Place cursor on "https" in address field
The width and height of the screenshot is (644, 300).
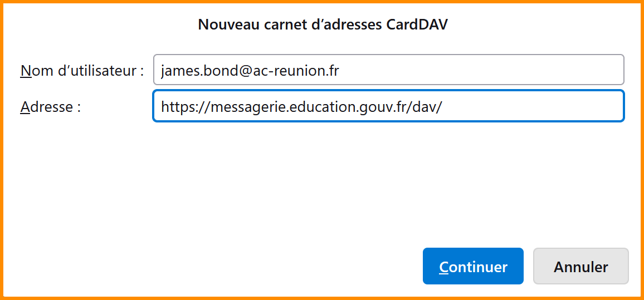click(177, 107)
